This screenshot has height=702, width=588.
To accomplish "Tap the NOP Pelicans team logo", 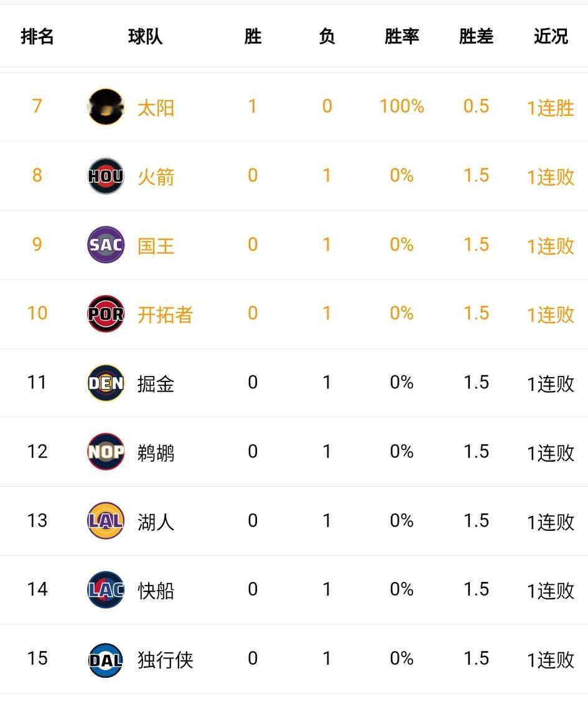I will pos(106,452).
